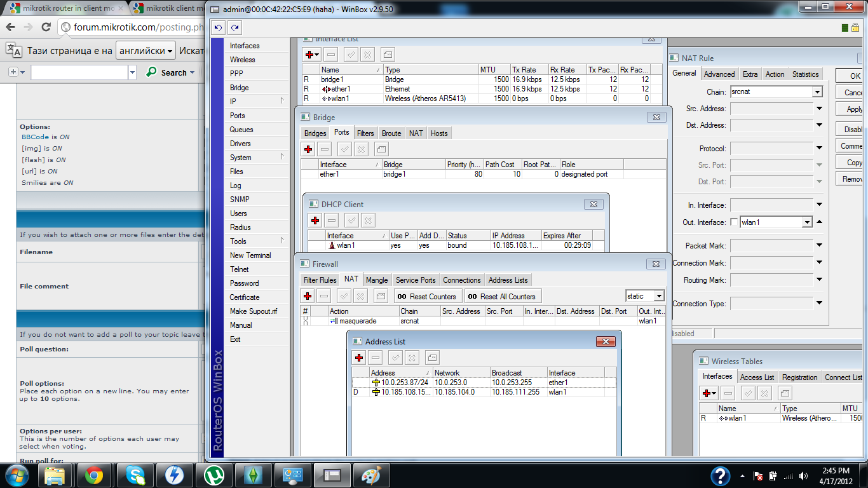Open the Address Lists tab in Firewall
The image size is (868, 488).
[x=508, y=280]
